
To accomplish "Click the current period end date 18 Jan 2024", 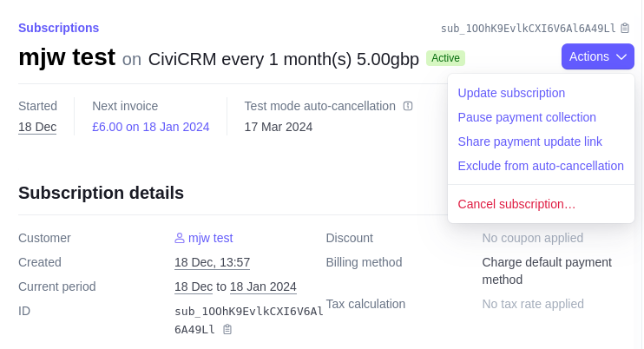I will click(263, 286).
